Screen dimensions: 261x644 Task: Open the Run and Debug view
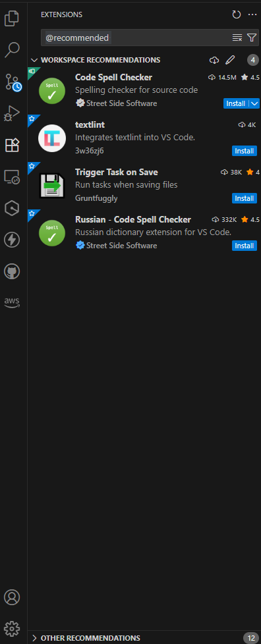12,113
